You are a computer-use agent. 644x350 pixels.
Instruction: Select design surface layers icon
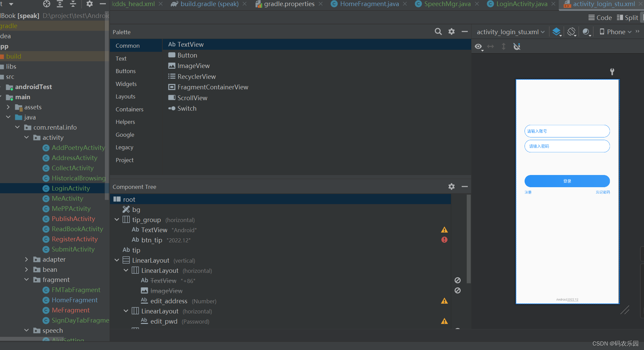(x=557, y=32)
